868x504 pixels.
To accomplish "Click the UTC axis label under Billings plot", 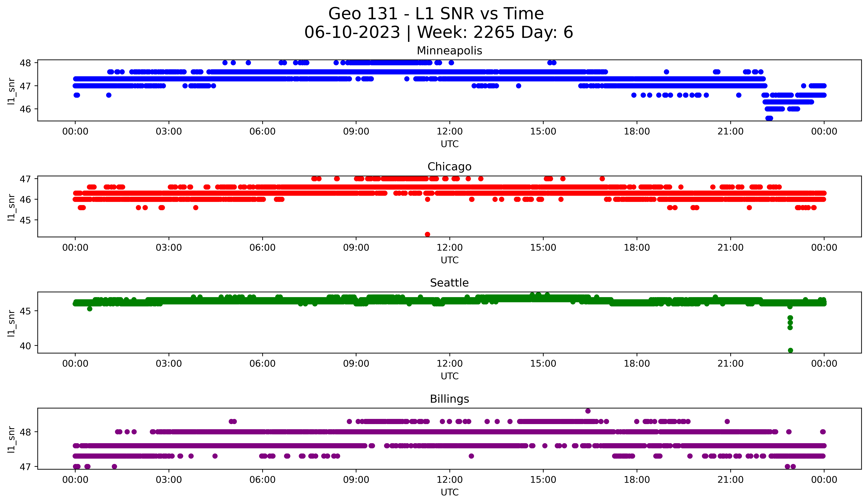I will point(449,492).
